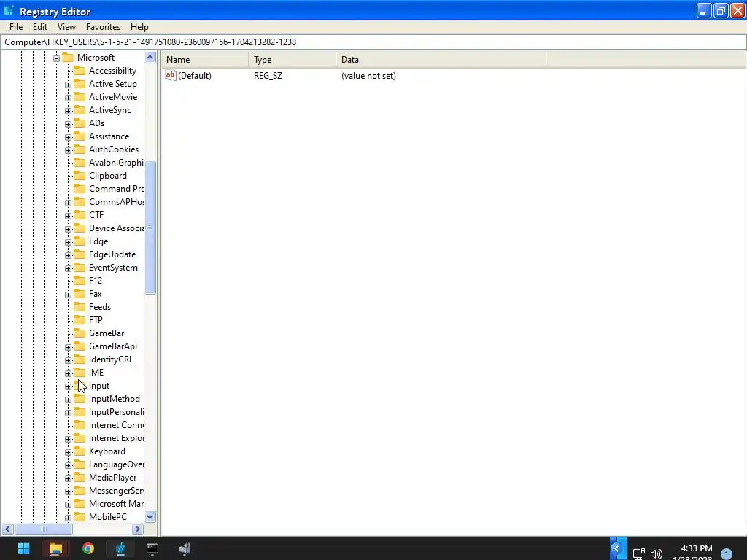The height and width of the screenshot is (560, 747).
Task: Select the Accessibility folder icon
Action: pyautogui.click(x=80, y=71)
